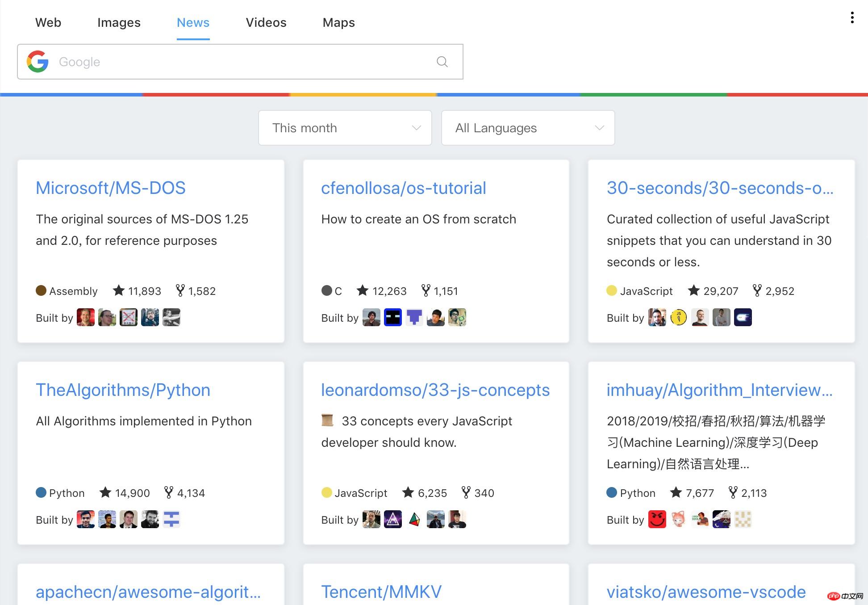Viewport: 868px width, 605px height.
Task: Open the Tencent/MMKV repository link
Action: (381, 592)
